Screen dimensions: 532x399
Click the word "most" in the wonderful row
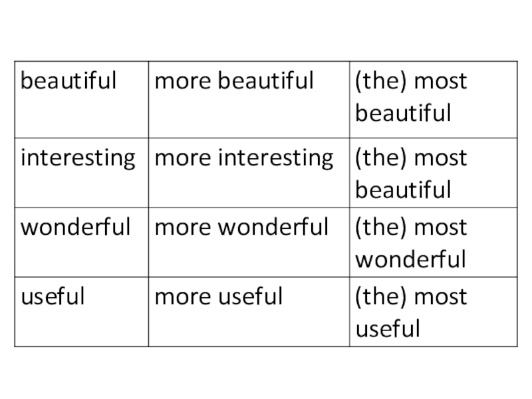[440, 227]
